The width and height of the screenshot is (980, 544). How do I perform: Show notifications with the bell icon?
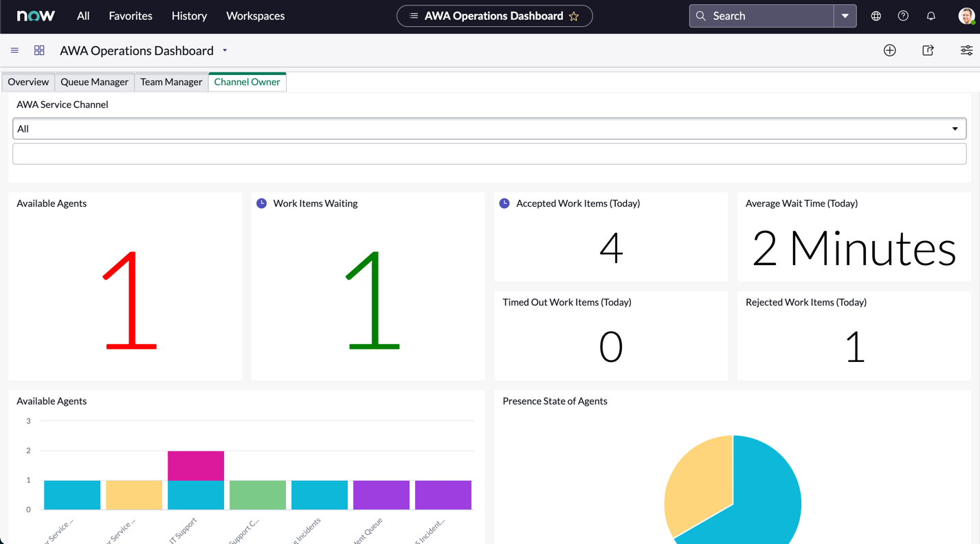click(931, 16)
